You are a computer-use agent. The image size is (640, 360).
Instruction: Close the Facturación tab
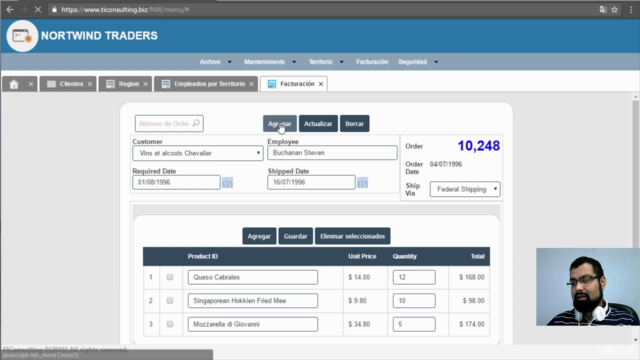point(321,84)
